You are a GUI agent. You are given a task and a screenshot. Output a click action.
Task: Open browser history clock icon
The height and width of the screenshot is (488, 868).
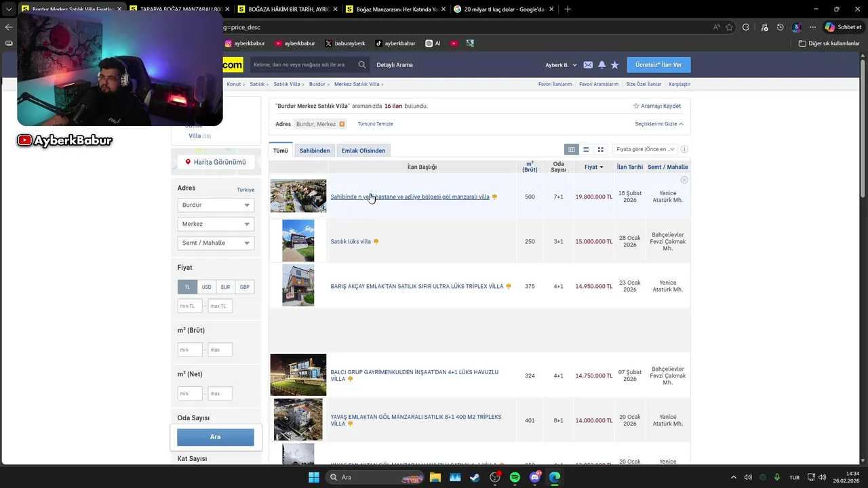780,27
